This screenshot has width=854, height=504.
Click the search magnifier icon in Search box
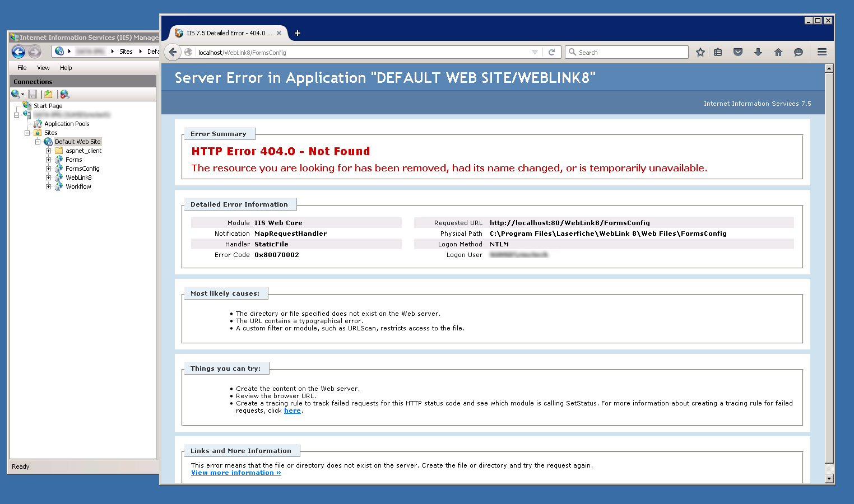coord(572,52)
